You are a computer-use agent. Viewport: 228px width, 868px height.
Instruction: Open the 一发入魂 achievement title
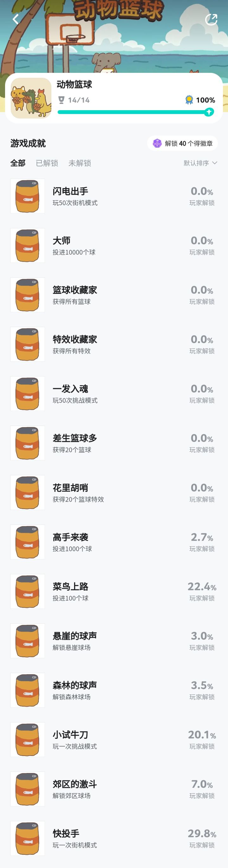70,389
